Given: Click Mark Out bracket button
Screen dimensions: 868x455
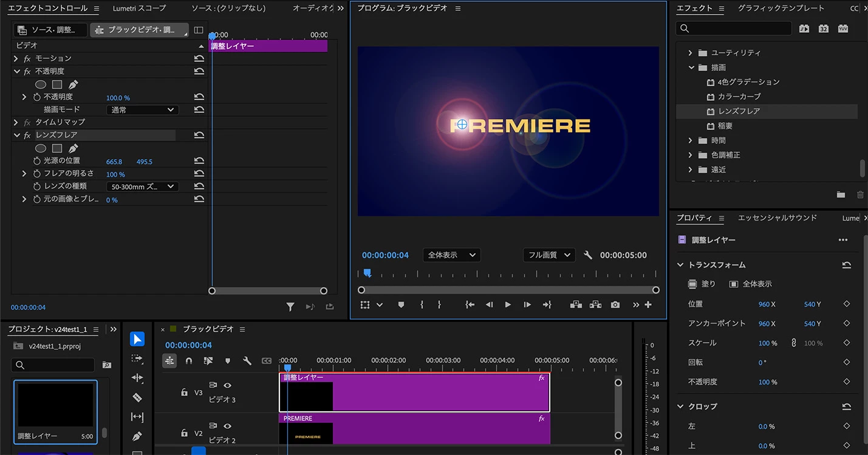Looking at the screenshot, I should pyautogui.click(x=439, y=304).
